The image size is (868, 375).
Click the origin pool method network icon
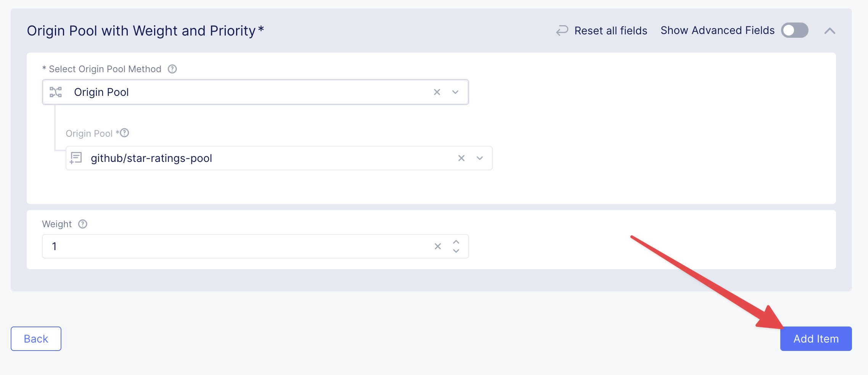pyautogui.click(x=56, y=92)
